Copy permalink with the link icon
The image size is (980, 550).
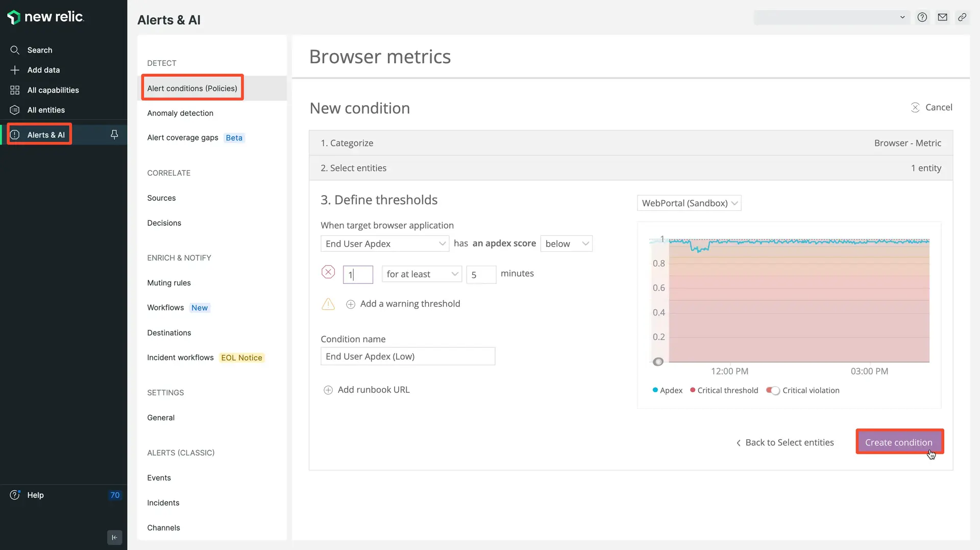pyautogui.click(x=962, y=17)
